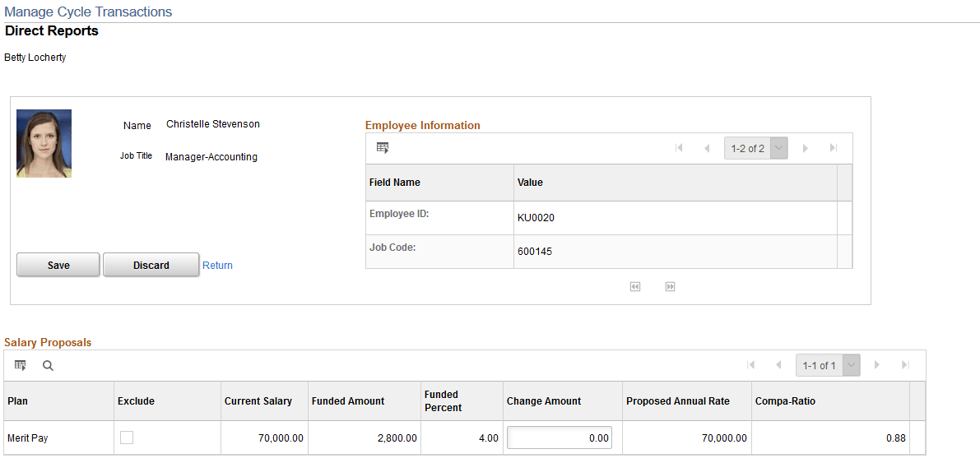Click the Discard button
The width and height of the screenshot is (980, 463).
pos(151,265)
